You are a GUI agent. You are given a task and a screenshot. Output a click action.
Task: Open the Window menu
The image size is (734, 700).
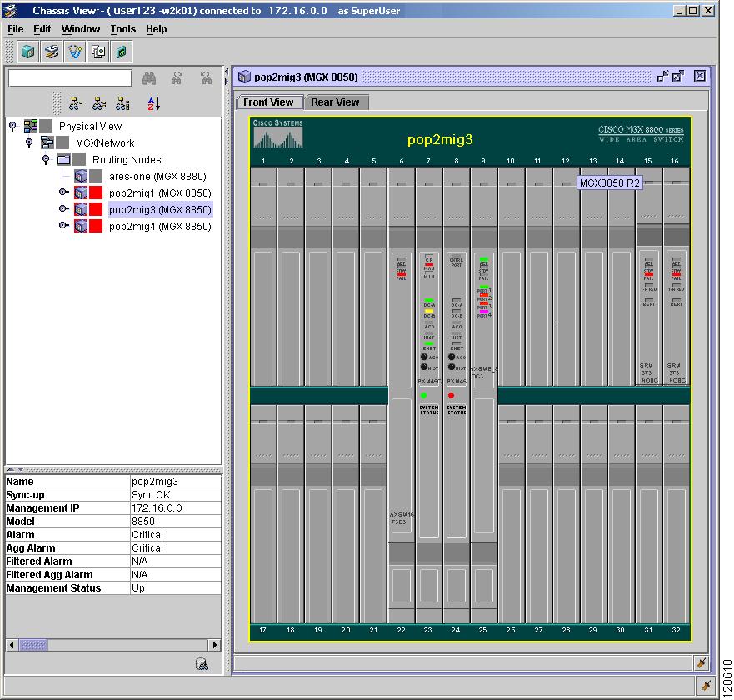[x=81, y=29]
